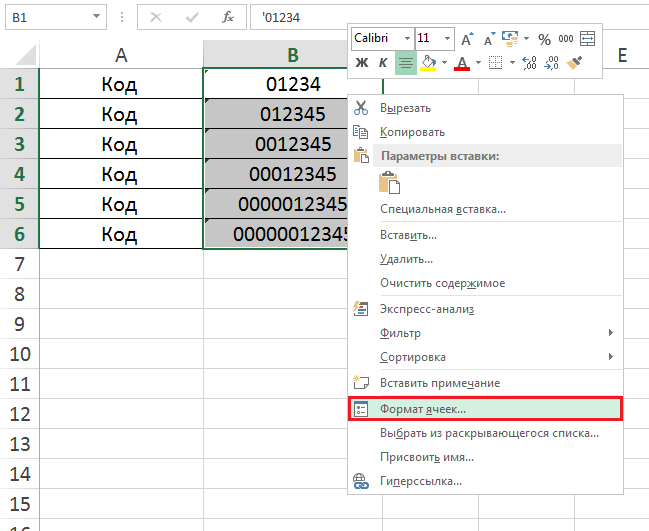Click the font color A icon
The height and width of the screenshot is (531, 649).
click(462, 63)
